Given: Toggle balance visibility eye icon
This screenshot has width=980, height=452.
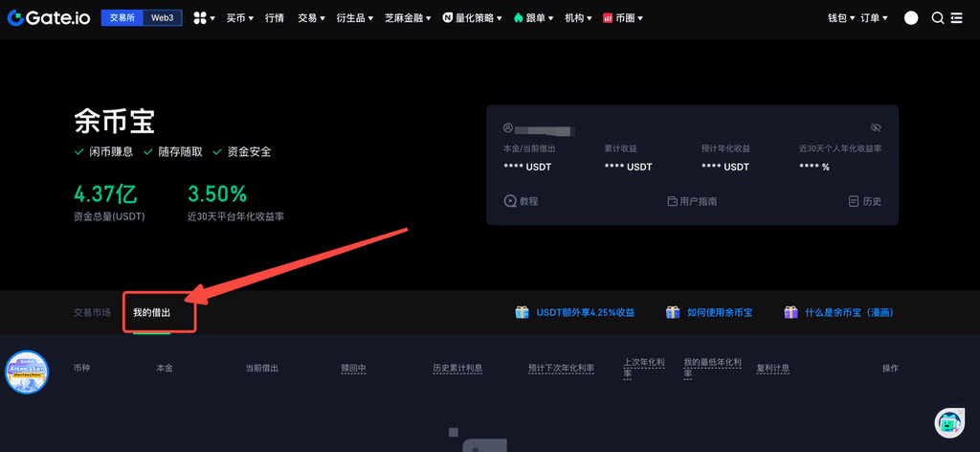Looking at the screenshot, I should coord(875,127).
